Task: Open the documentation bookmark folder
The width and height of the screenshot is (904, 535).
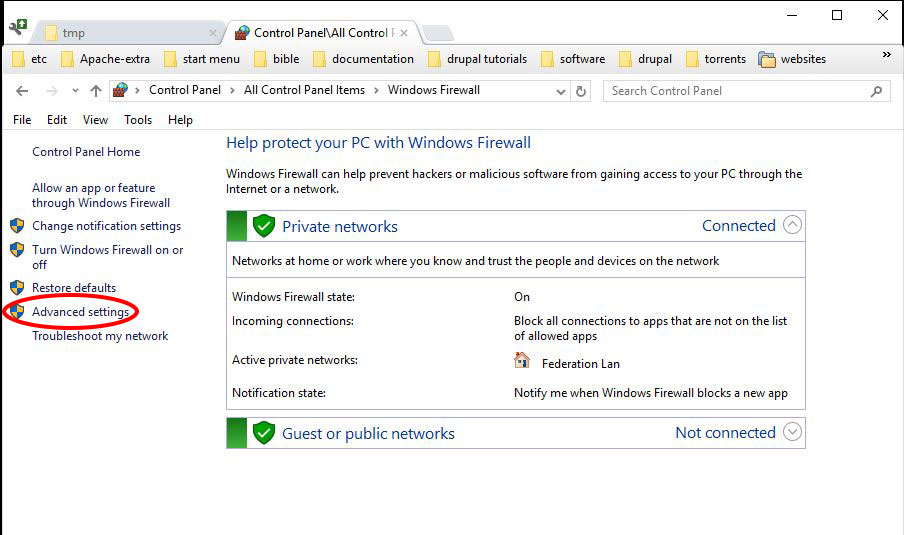Action: coord(363,59)
